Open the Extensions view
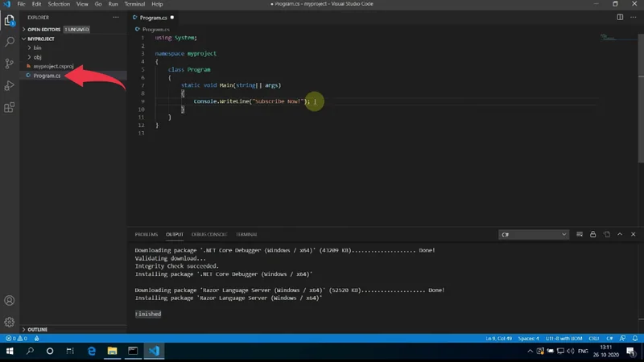Viewport: 644px width, 362px height. coord(10,107)
